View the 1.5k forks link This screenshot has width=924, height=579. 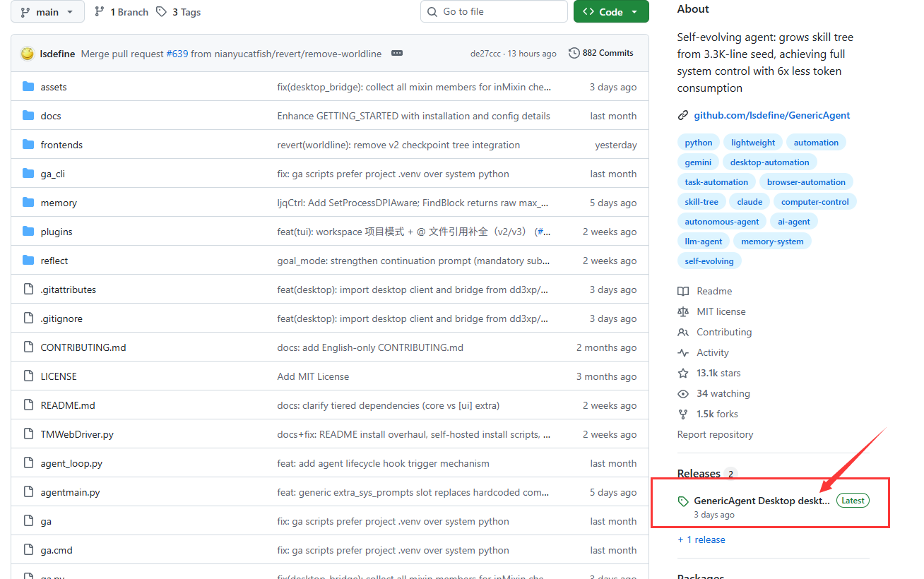708,414
